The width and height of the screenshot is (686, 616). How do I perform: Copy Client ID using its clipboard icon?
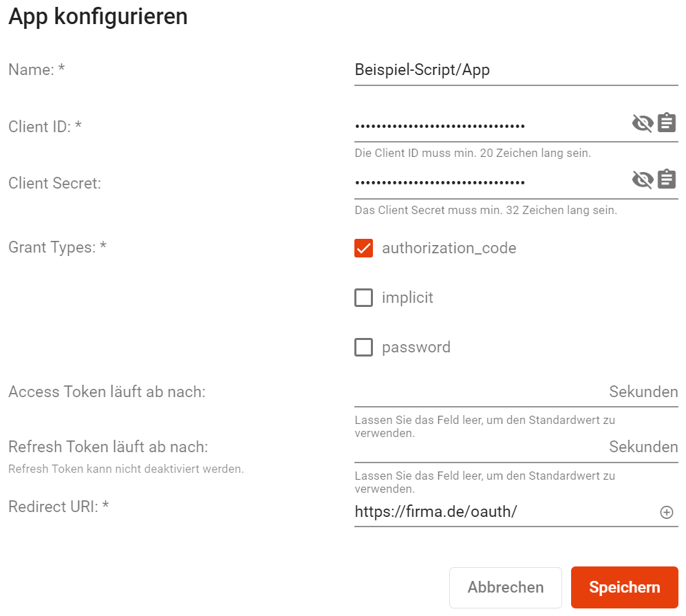667,123
